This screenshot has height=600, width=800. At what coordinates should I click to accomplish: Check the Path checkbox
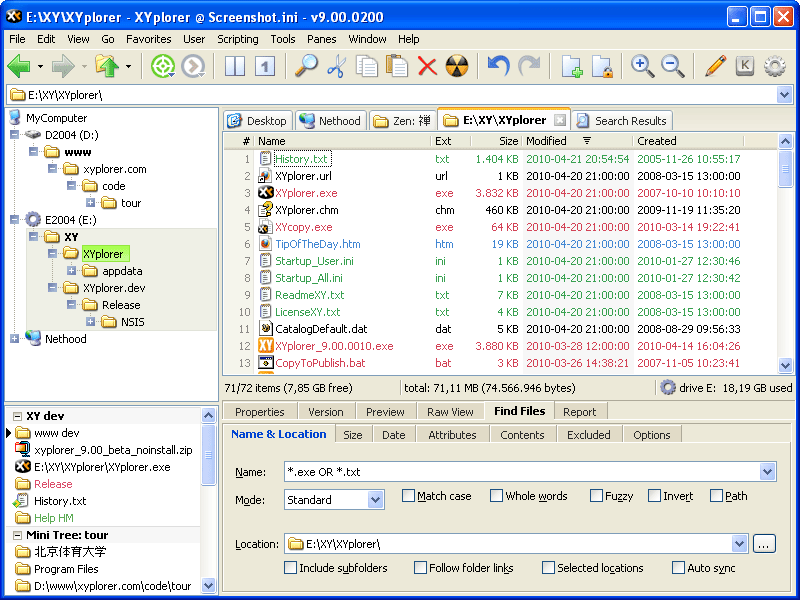tap(716, 496)
